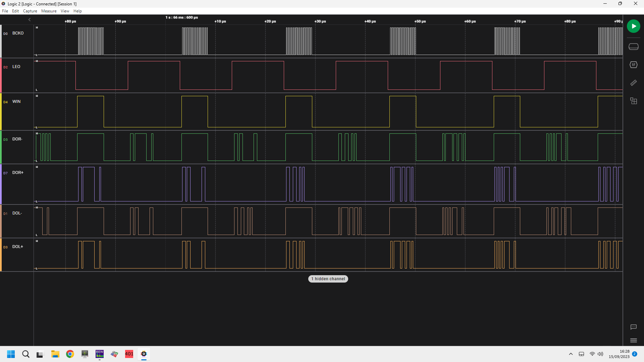Viewport: 644px width, 362px height.
Task: Select the DOL- channel label
Action: pos(17,213)
